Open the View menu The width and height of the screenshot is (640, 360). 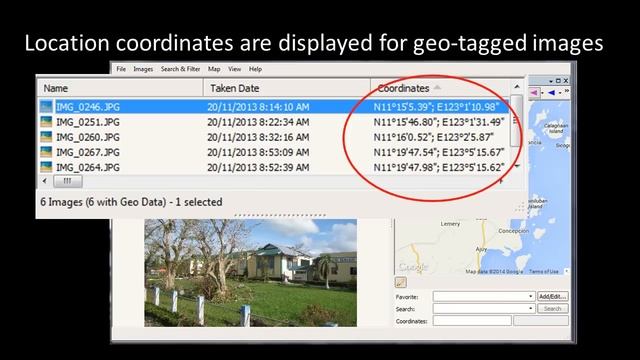(234, 69)
